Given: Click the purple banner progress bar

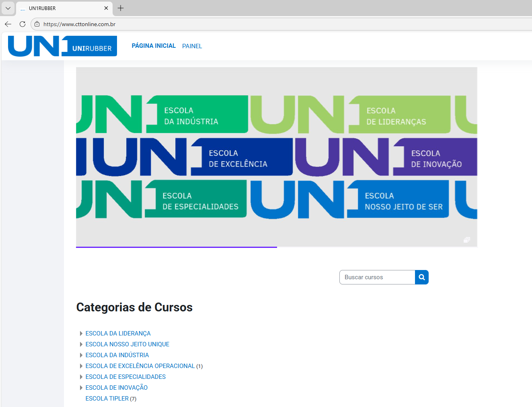Looking at the screenshot, I should pos(176,247).
